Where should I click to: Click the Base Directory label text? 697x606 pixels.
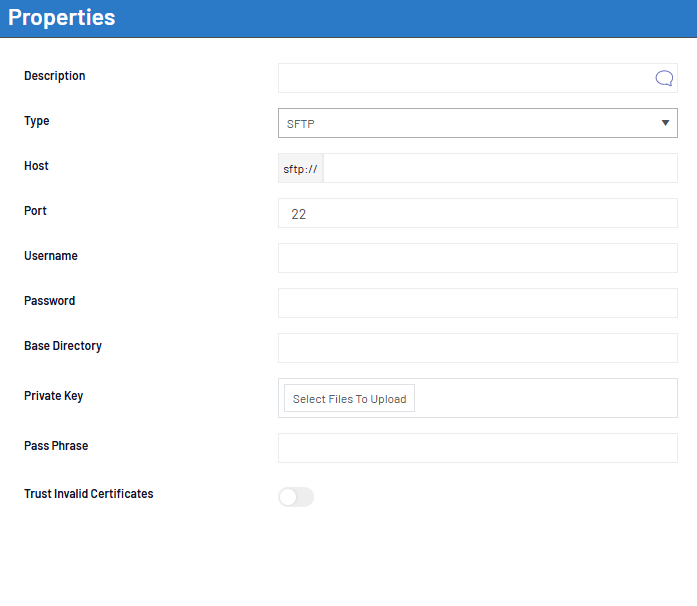[63, 346]
